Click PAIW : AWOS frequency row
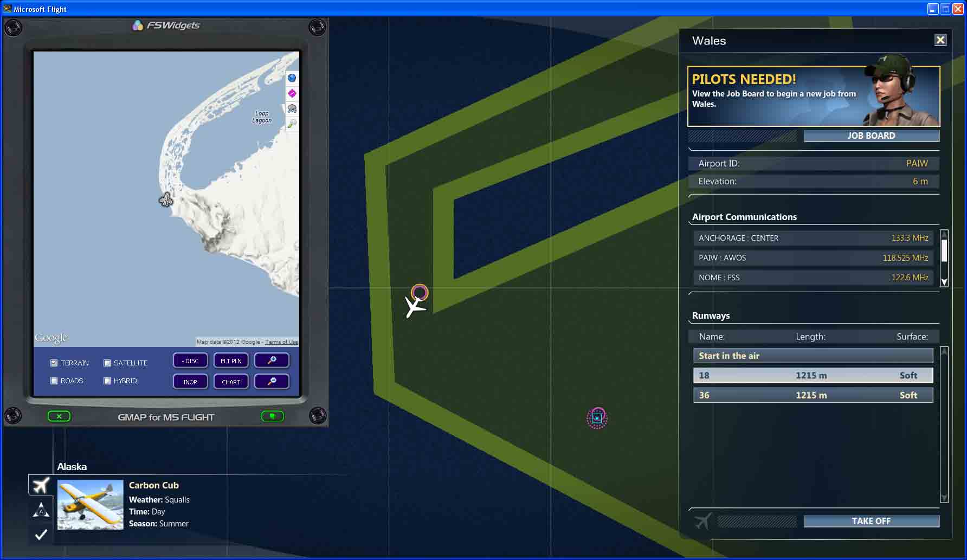Viewport: 967px width, 560px height. pos(813,258)
